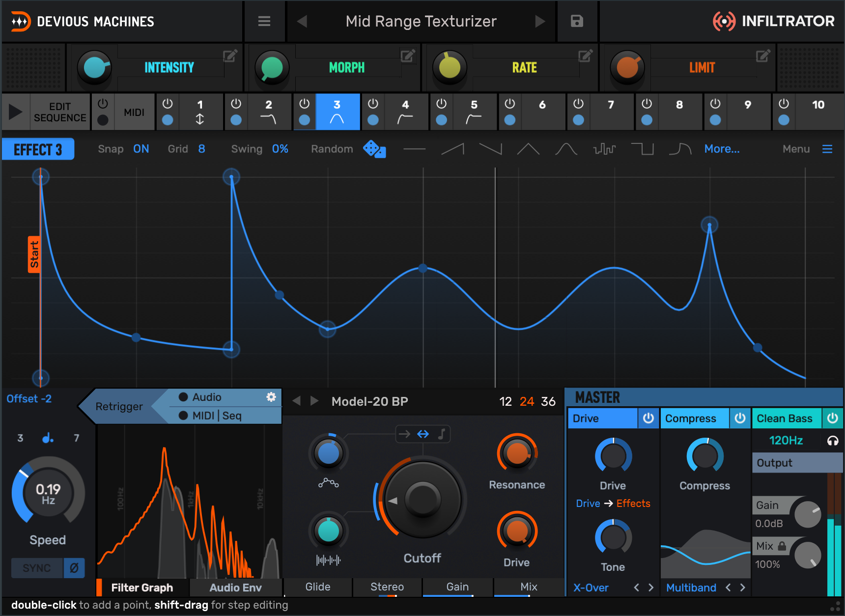
Task: Next Multiband compressor type arrow
Action: [742, 588]
